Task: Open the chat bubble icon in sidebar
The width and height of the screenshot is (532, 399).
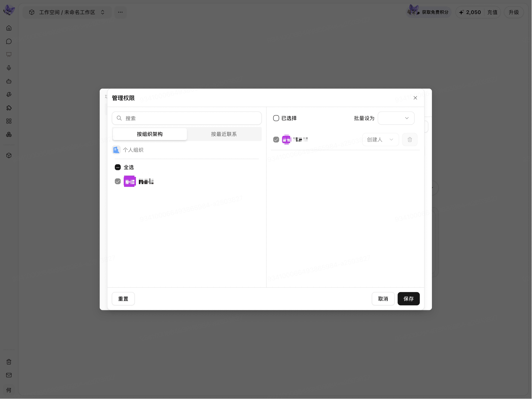Action: (x=9, y=41)
